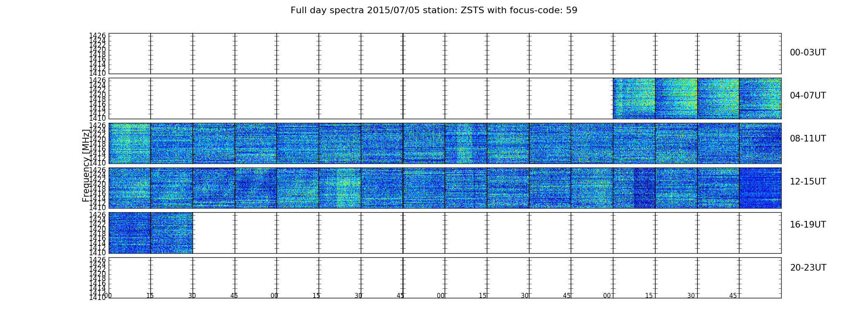
Task: Select the "20-23UT" row label
Action: (x=808, y=268)
